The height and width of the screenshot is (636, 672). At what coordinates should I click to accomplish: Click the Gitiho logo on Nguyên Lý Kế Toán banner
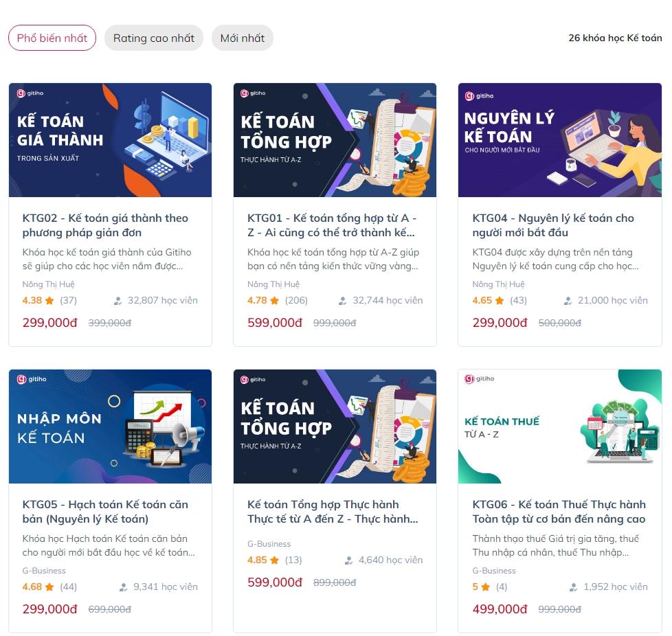[x=480, y=95]
